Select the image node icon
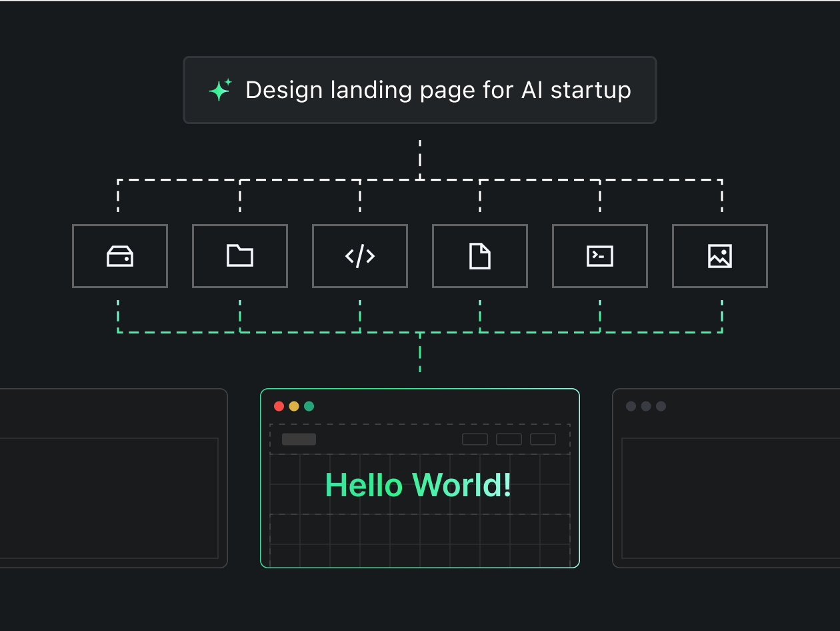 pyautogui.click(x=720, y=256)
